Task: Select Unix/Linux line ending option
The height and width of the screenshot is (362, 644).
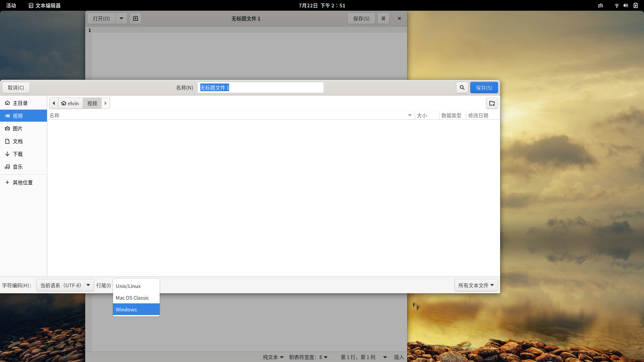Action: [136, 286]
